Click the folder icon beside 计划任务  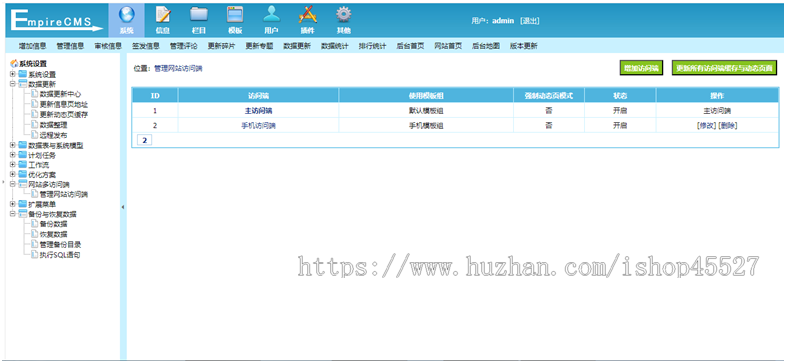[23, 155]
